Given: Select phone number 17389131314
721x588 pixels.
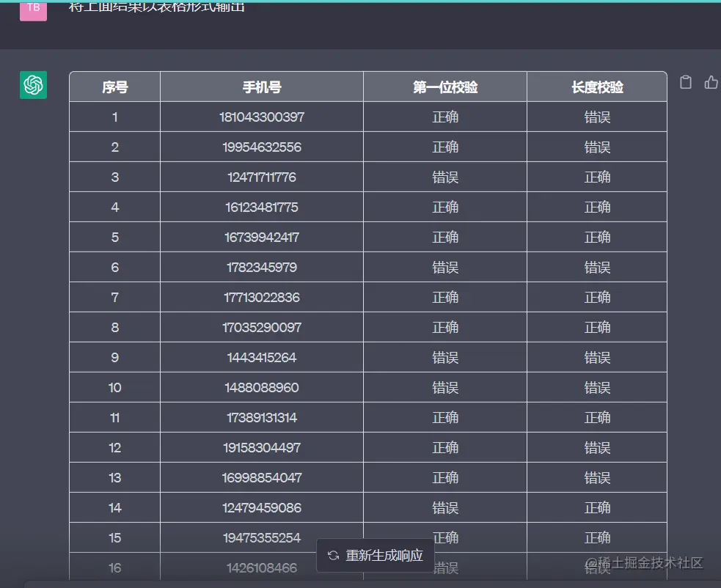Looking at the screenshot, I should 262,418.
